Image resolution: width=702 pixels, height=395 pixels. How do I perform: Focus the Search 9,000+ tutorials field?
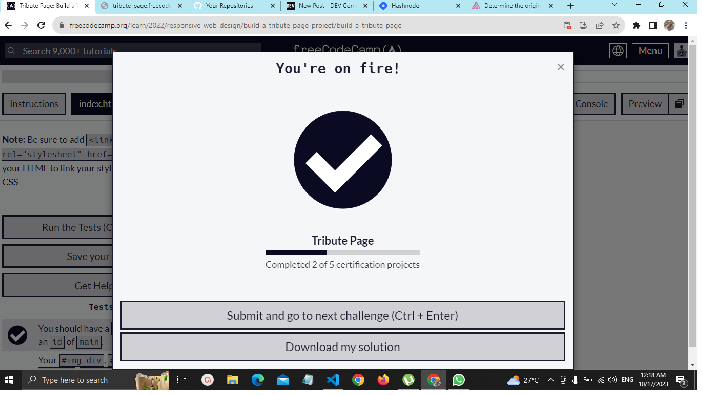(x=133, y=51)
